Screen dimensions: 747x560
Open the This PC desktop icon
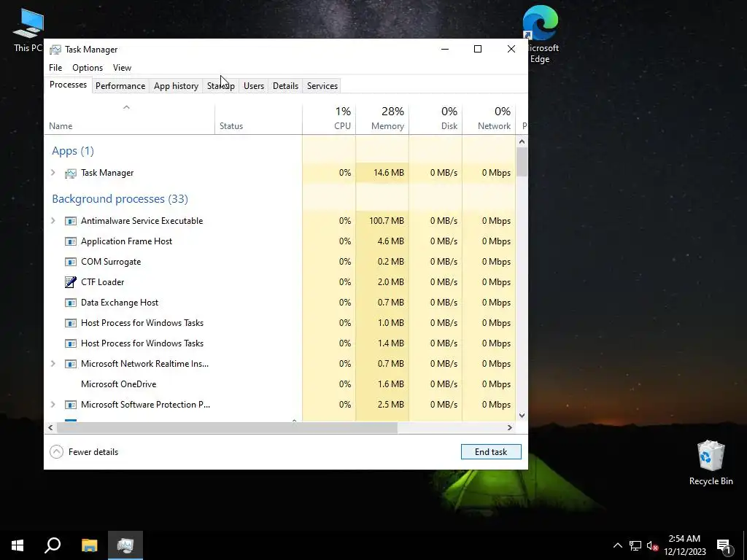click(28, 30)
